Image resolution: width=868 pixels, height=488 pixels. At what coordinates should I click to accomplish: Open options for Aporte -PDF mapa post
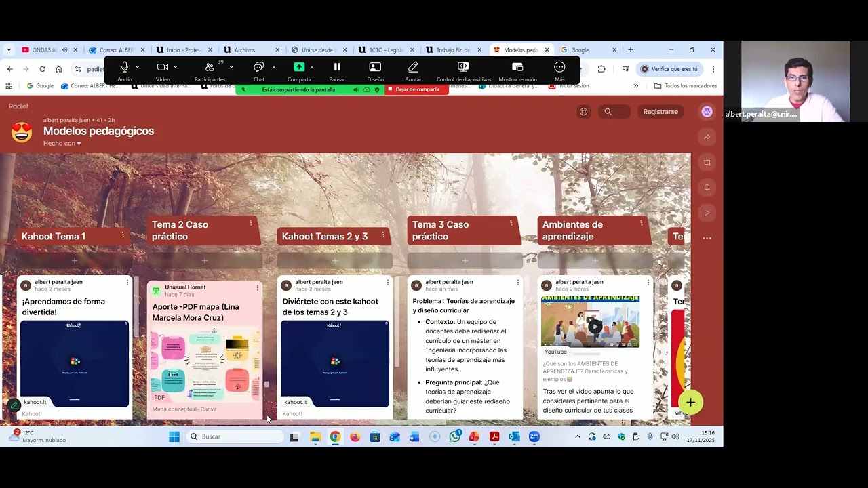(x=257, y=288)
